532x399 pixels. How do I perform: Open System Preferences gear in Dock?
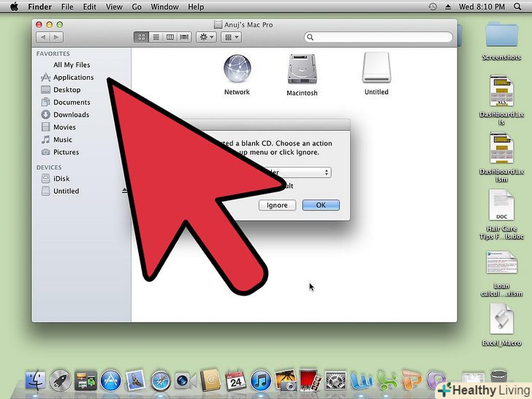335,380
